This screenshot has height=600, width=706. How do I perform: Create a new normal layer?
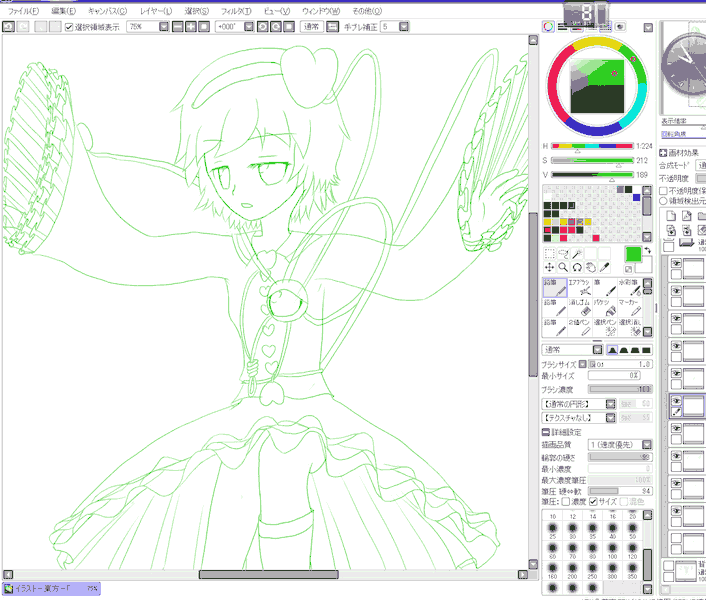671,216
